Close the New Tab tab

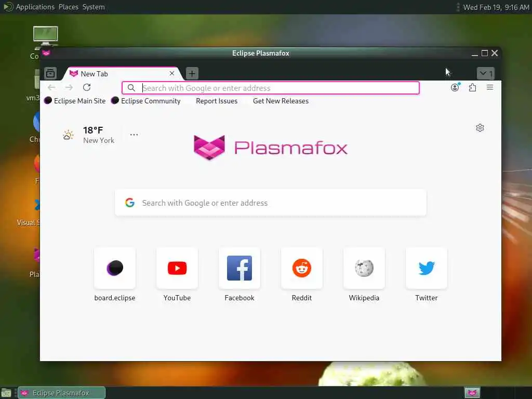click(x=172, y=73)
